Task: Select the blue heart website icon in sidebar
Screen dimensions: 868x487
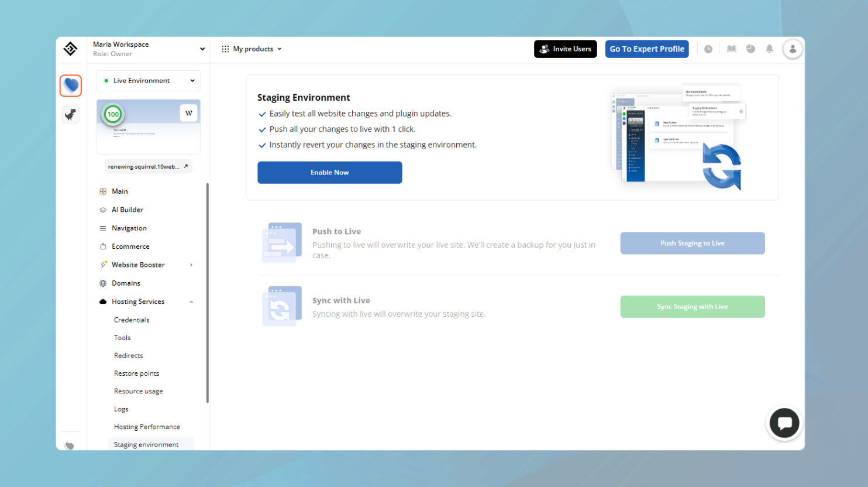Action: click(x=70, y=85)
